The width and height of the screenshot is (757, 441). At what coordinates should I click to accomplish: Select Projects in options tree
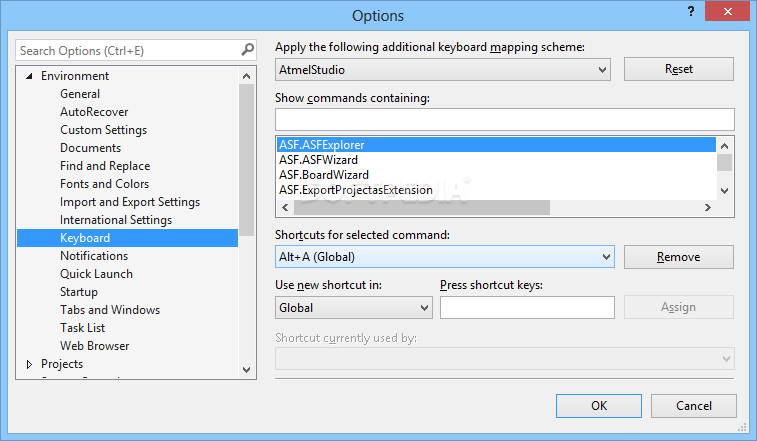click(62, 364)
